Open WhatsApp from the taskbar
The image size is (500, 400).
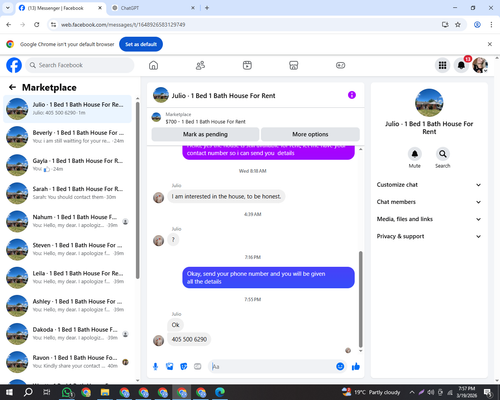tap(67, 392)
